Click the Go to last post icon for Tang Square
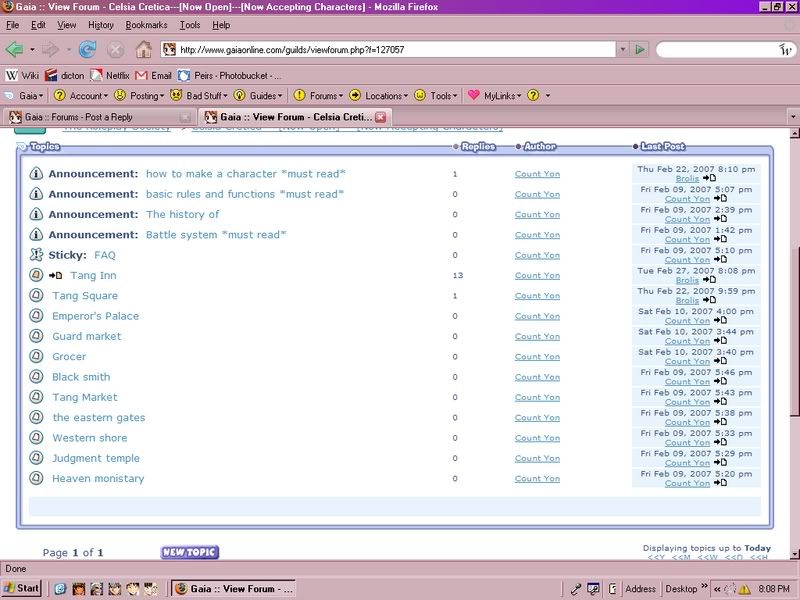Viewport: 800px width, 600px height. click(x=709, y=300)
